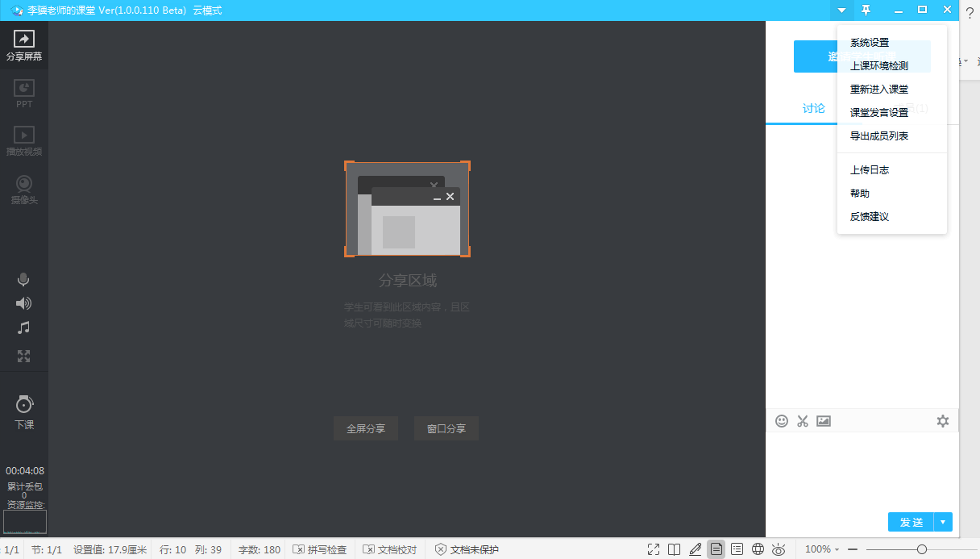End class with the 下课 icon

24,405
